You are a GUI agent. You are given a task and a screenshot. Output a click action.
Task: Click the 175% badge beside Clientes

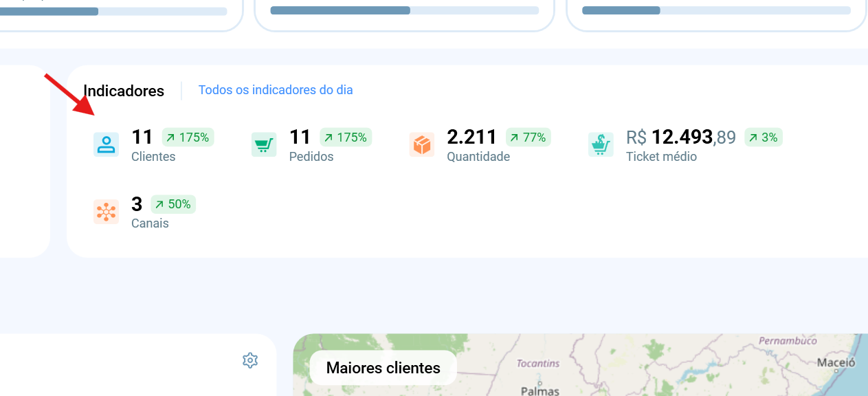click(188, 137)
